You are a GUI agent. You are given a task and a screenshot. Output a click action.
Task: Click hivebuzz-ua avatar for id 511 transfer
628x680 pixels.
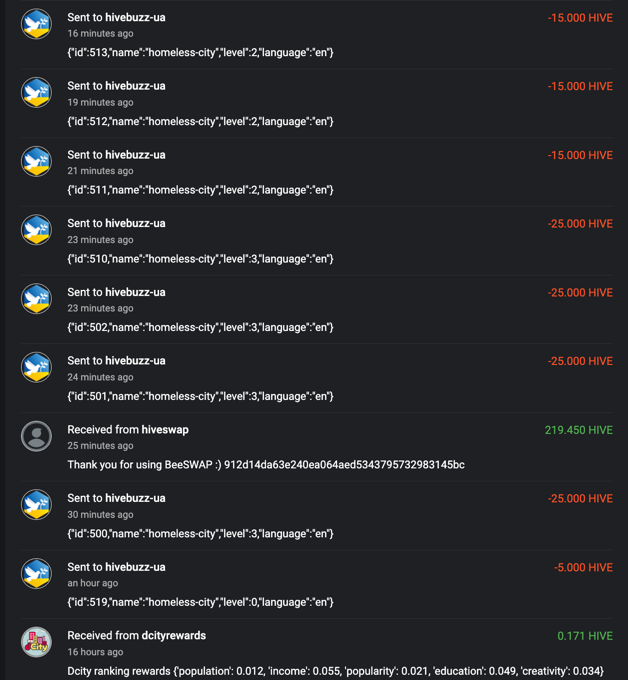[x=36, y=161]
